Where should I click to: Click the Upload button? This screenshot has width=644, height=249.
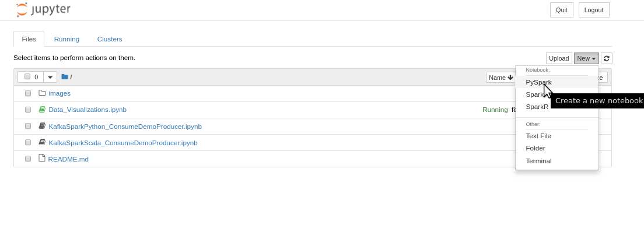[559, 58]
